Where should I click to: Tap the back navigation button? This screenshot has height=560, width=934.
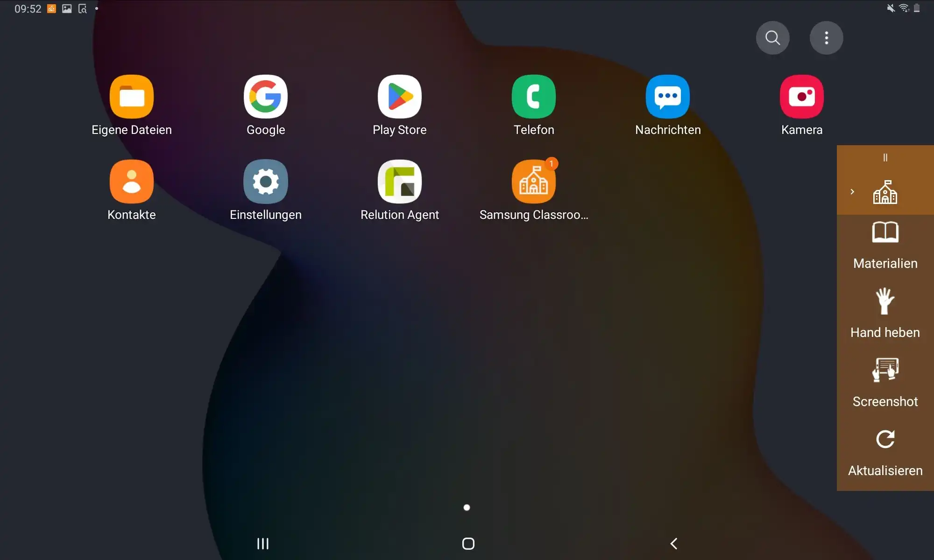pos(674,544)
